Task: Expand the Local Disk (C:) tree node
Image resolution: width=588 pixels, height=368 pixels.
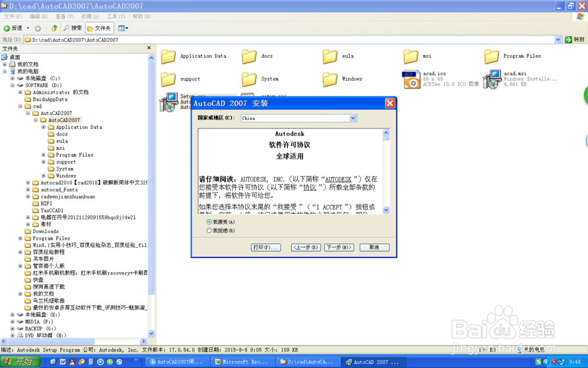Action: 12,78
